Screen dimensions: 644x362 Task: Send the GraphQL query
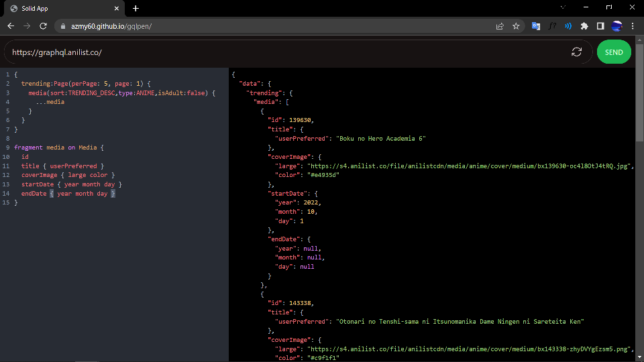[x=614, y=52]
